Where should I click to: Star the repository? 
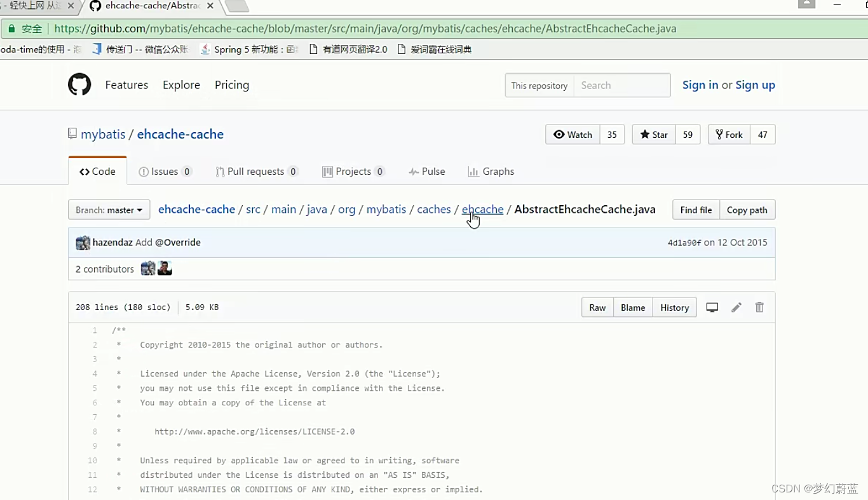653,135
